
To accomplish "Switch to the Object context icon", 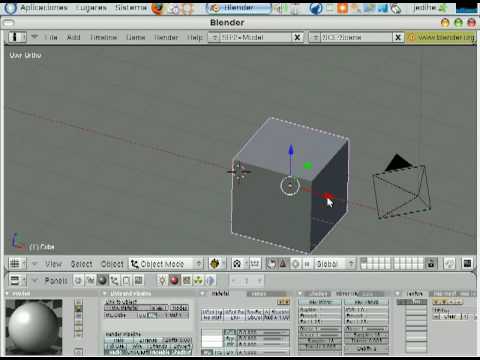I will click(x=114, y=280).
